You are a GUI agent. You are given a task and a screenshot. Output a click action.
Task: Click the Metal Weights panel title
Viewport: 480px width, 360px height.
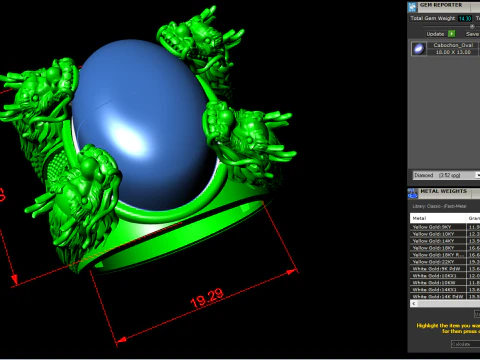pos(443,191)
